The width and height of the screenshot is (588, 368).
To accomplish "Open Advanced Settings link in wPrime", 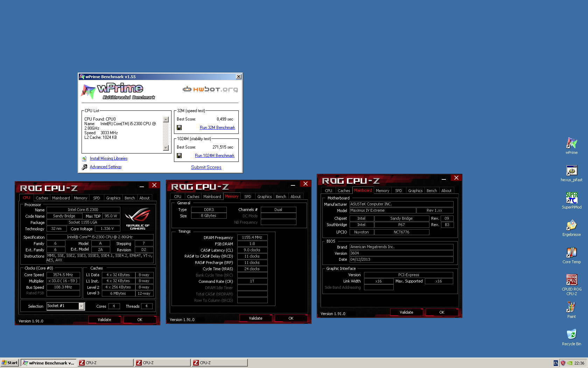I will click(106, 167).
